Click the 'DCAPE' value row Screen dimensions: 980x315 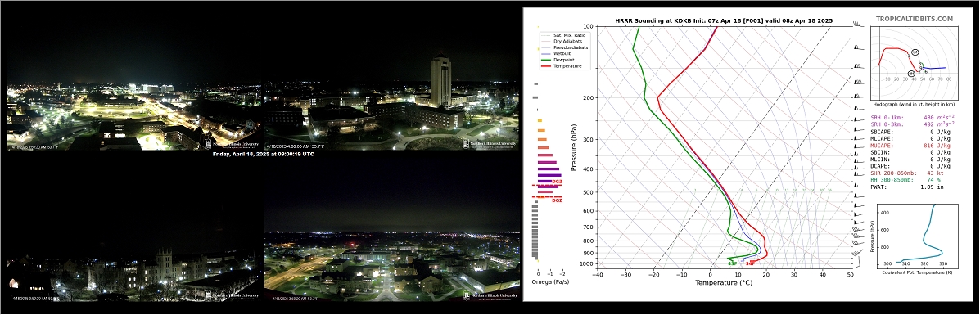coord(910,166)
